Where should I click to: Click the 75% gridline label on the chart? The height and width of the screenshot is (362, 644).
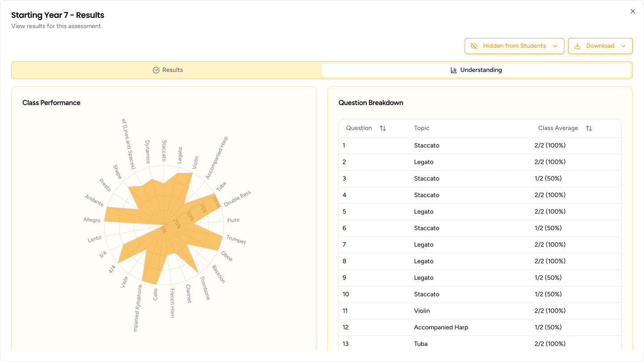point(203,208)
